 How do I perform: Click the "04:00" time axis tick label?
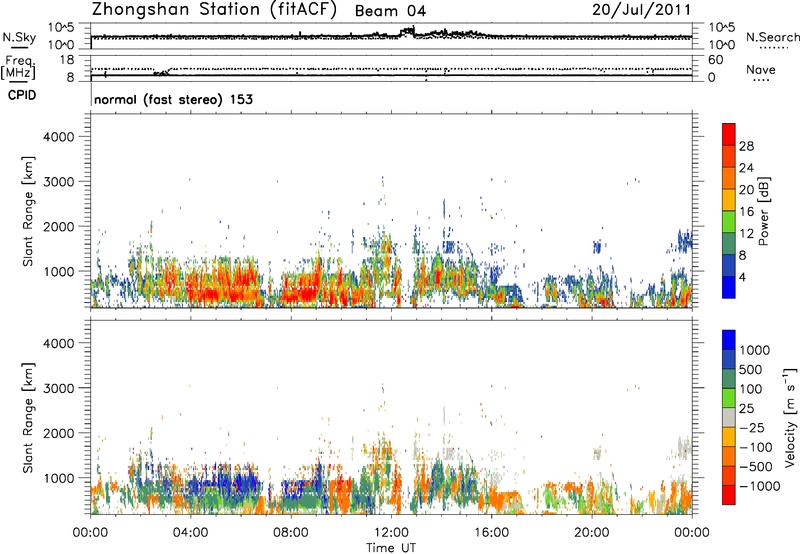tap(190, 533)
